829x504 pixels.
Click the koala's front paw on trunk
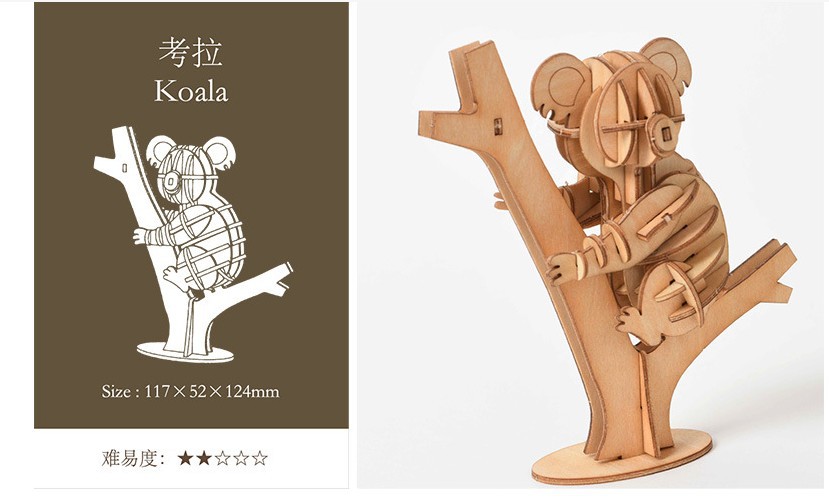coord(563,268)
